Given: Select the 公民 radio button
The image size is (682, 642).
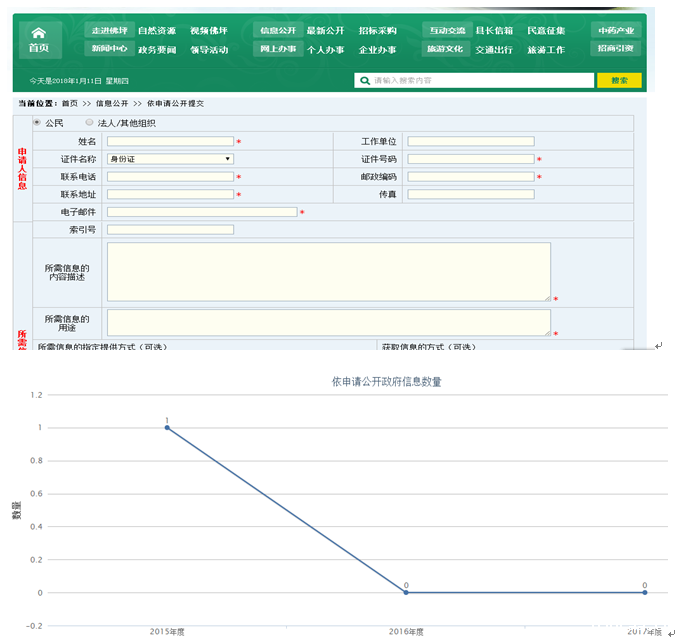Looking at the screenshot, I should [x=37, y=123].
